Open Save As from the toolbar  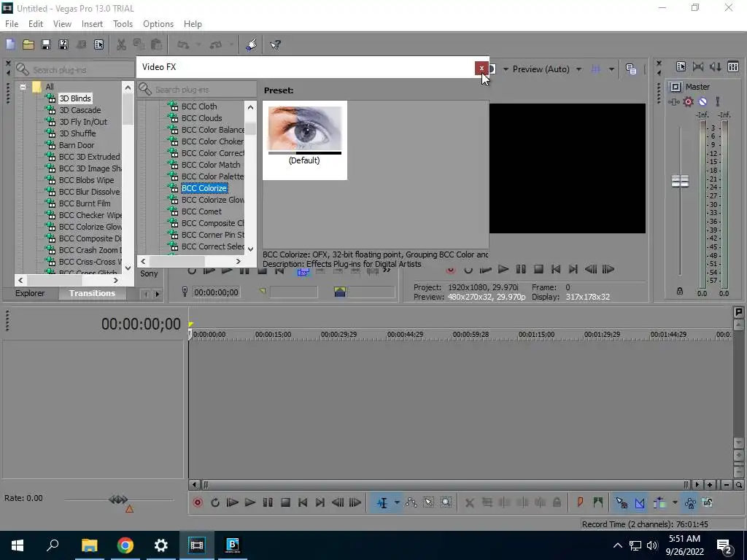pos(63,44)
